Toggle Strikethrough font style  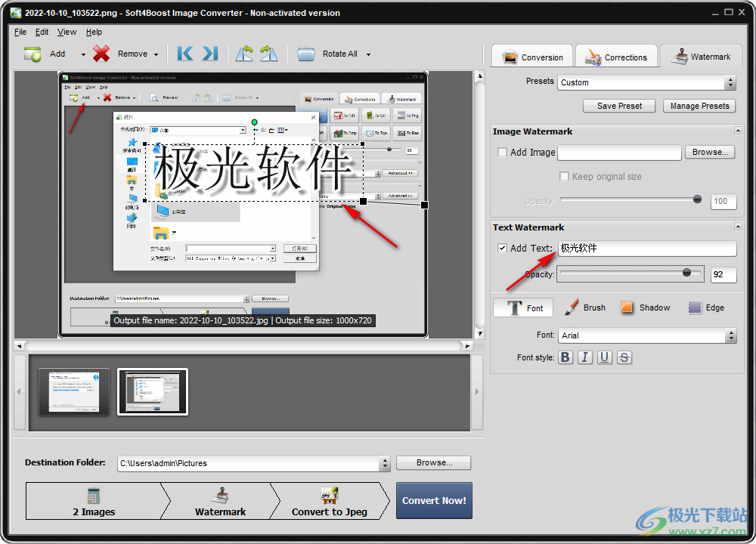pyautogui.click(x=624, y=357)
